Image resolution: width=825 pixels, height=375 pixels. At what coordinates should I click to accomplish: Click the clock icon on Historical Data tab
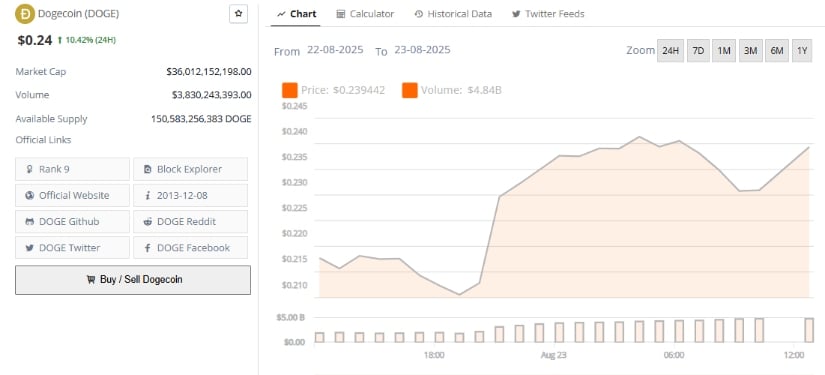click(419, 14)
